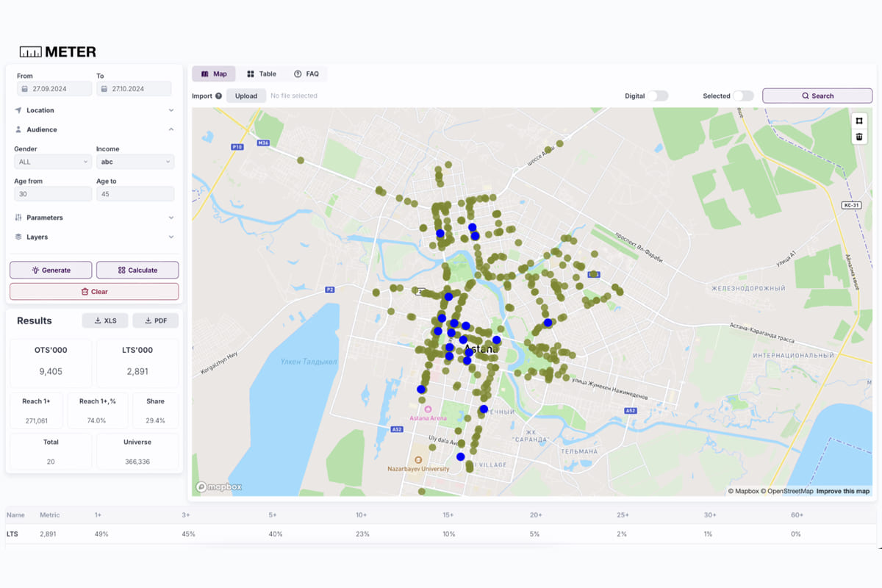Viewport: 882px width, 588px height.
Task: Expand the Parameters section
Action: tap(94, 218)
